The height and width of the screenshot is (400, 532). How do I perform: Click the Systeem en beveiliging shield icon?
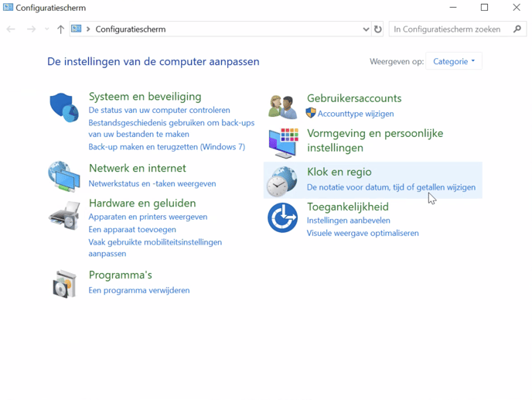64,108
